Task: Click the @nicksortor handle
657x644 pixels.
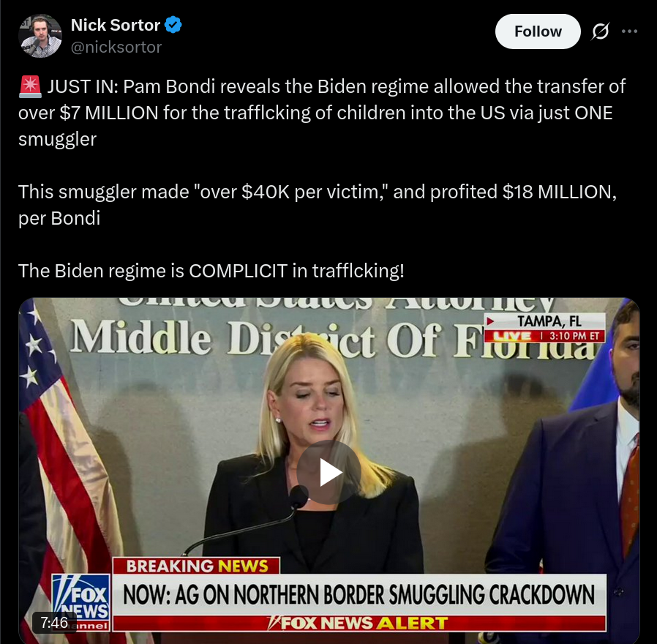Action: pyautogui.click(x=116, y=48)
